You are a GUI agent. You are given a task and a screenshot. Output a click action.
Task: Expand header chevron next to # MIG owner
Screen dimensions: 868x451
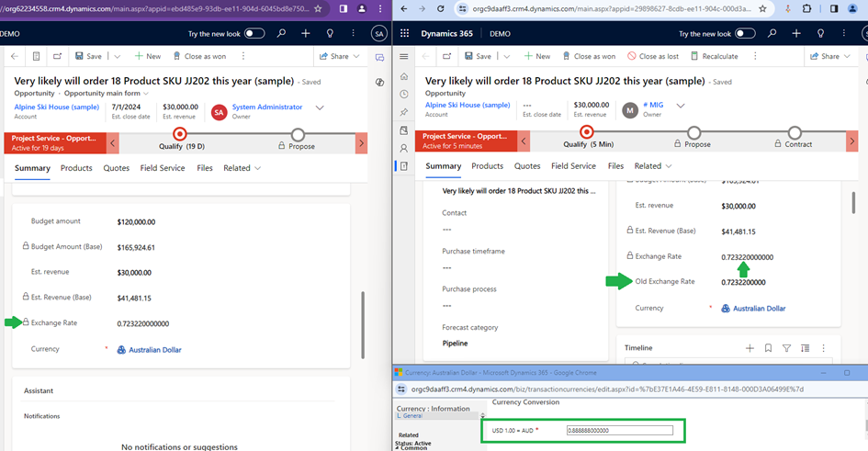pos(681,105)
